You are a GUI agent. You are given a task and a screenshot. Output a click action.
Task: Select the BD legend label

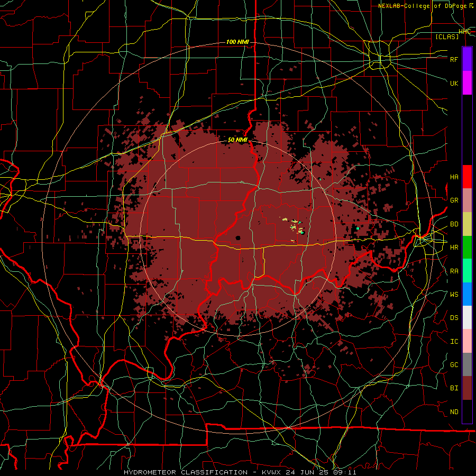[x=454, y=224]
